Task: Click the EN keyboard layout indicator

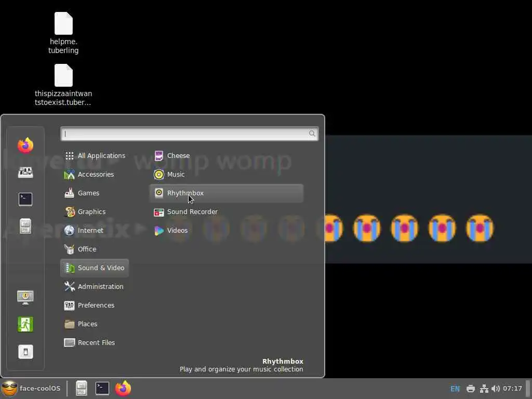Action: [455, 389]
